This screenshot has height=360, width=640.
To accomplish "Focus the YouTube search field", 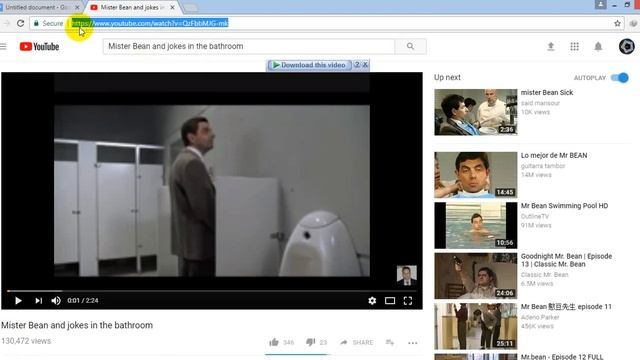I will (x=249, y=47).
